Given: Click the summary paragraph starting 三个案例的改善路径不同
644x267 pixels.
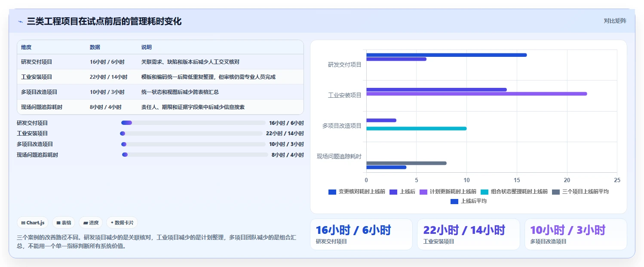Looking at the screenshot, I should point(156,242).
